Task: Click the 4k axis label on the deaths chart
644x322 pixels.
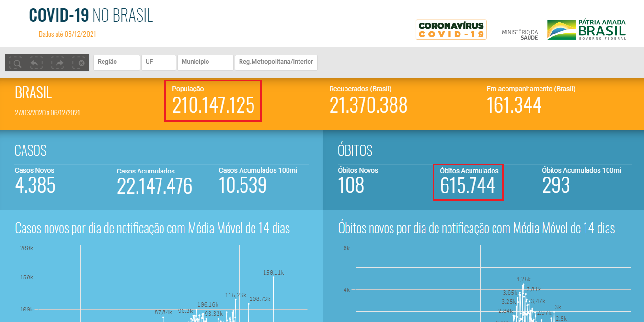Action: point(346,289)
